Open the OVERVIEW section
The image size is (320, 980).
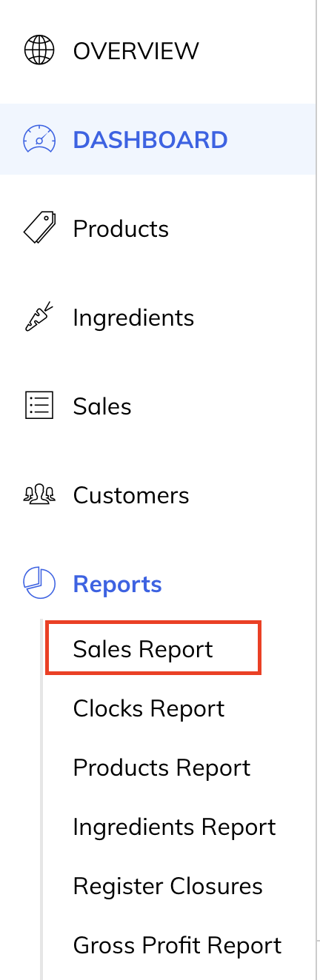136,51
